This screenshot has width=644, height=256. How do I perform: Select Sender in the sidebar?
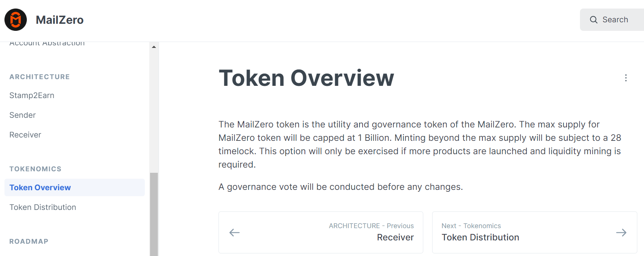pyautogui.click(x=22, y=115)
